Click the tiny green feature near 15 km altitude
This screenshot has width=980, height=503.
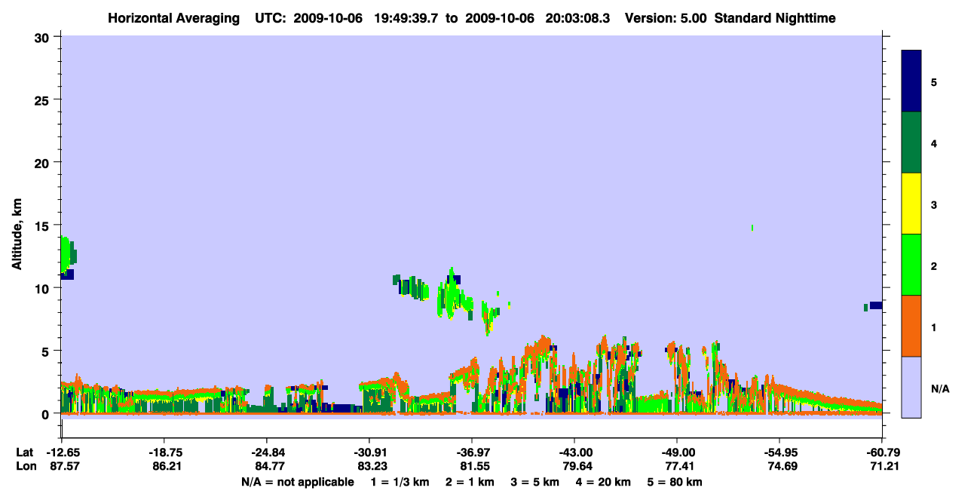752,227
